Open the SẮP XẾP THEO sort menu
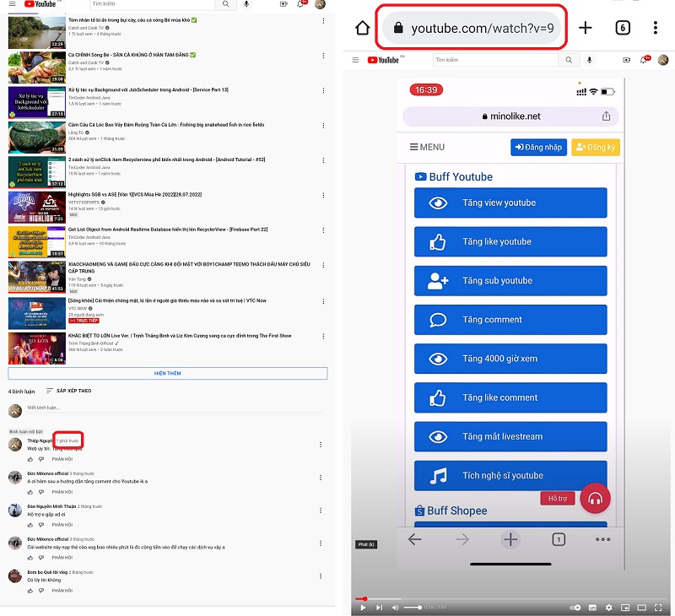This screenshot has height=616, width=675. pyautogui.click(x=69, y=391)
